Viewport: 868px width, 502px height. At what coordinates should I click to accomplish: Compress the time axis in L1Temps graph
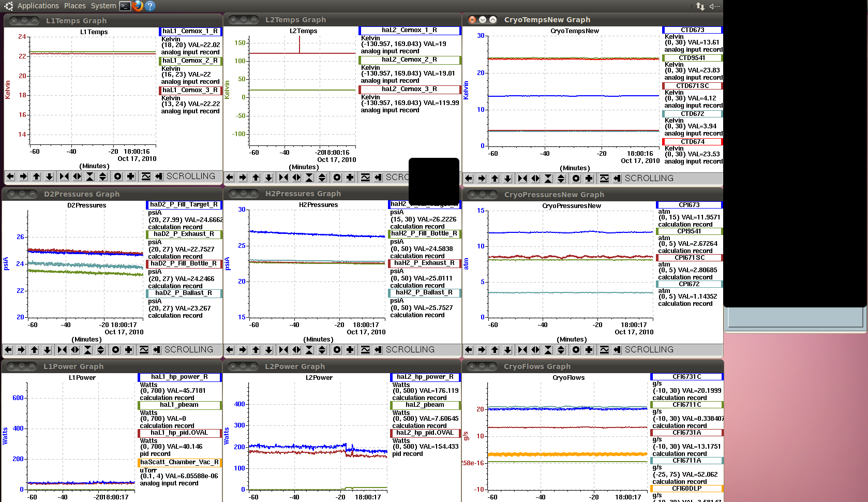coord(64,176)
